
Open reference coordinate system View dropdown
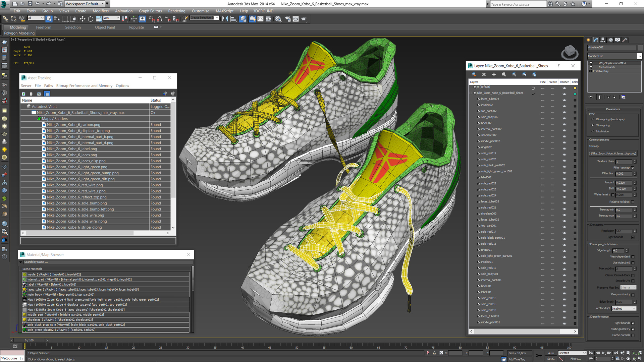(x=111, y=18)
